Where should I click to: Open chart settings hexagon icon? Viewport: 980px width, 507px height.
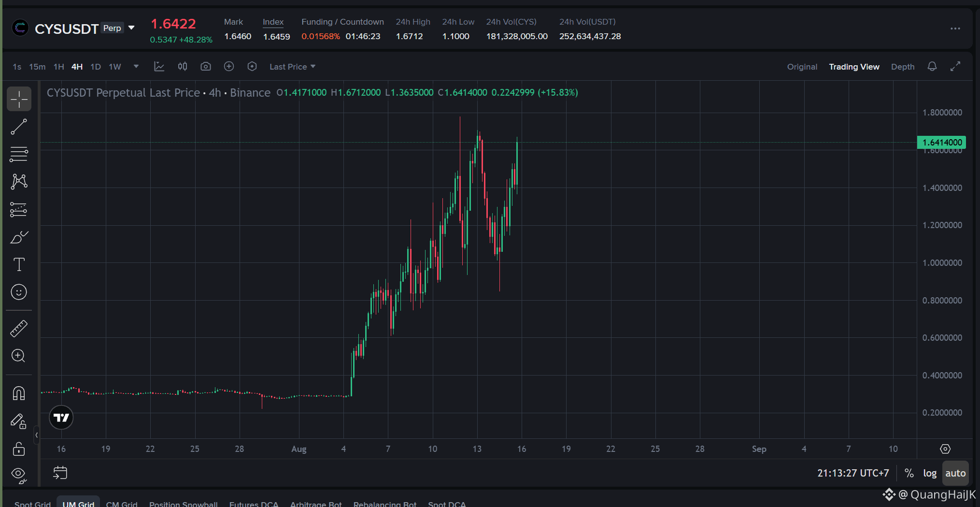pyautogui.click(x=252, y=67)
